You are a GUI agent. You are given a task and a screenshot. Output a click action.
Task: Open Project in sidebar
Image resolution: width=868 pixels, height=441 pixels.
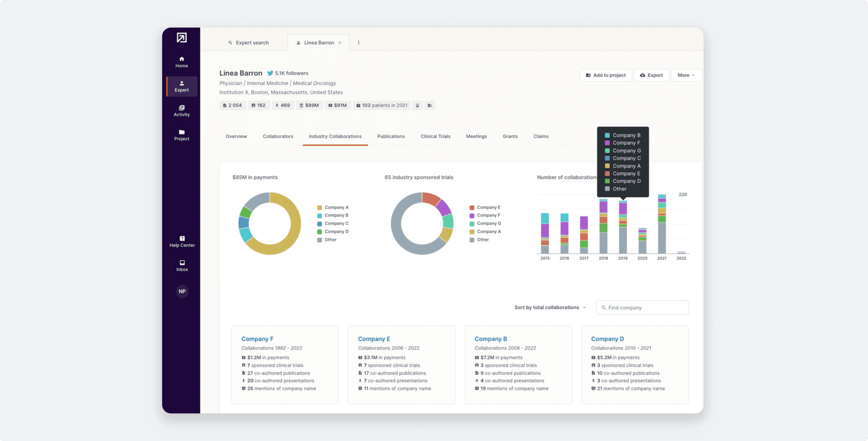tap(182, 135)
